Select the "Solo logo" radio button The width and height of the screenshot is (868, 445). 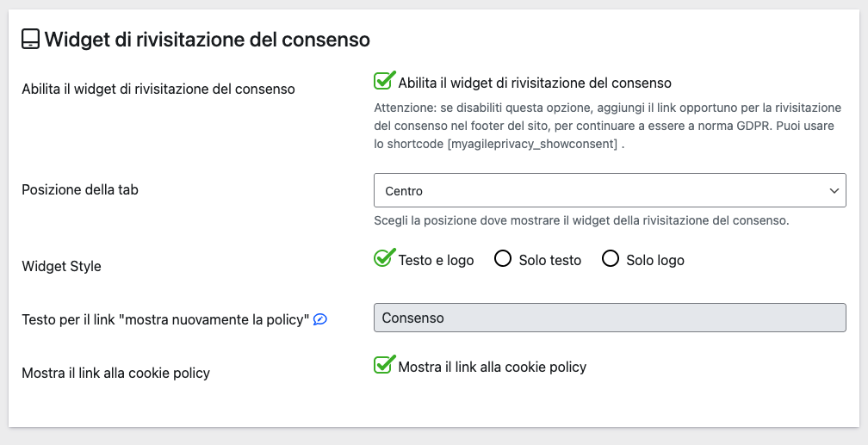coord(611,259)
